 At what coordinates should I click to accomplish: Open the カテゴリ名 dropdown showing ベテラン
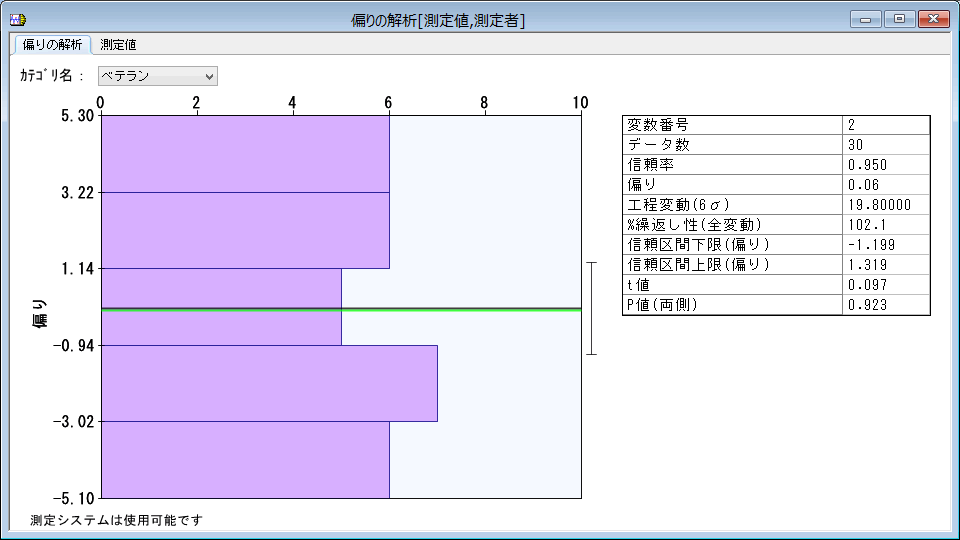click(157, 76)
